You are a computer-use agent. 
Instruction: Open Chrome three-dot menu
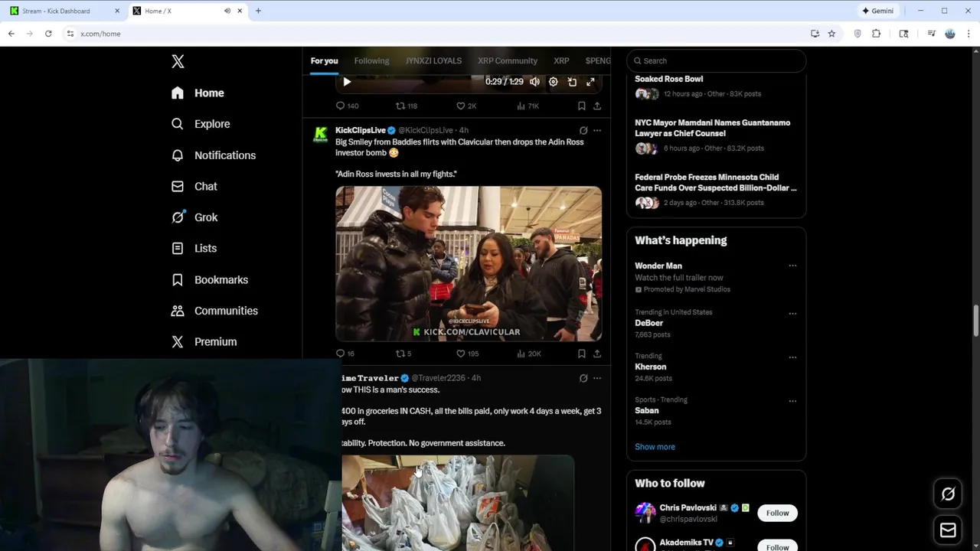coord(969,34)
